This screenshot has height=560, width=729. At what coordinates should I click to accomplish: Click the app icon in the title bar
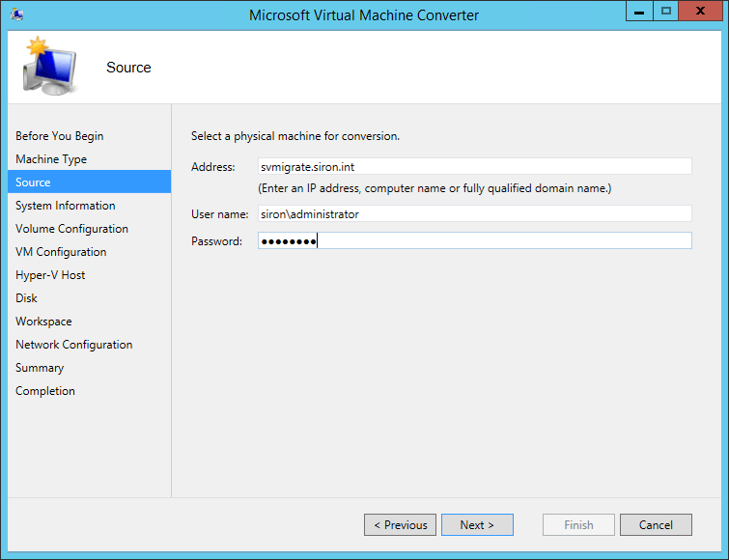tap(17, 14)
